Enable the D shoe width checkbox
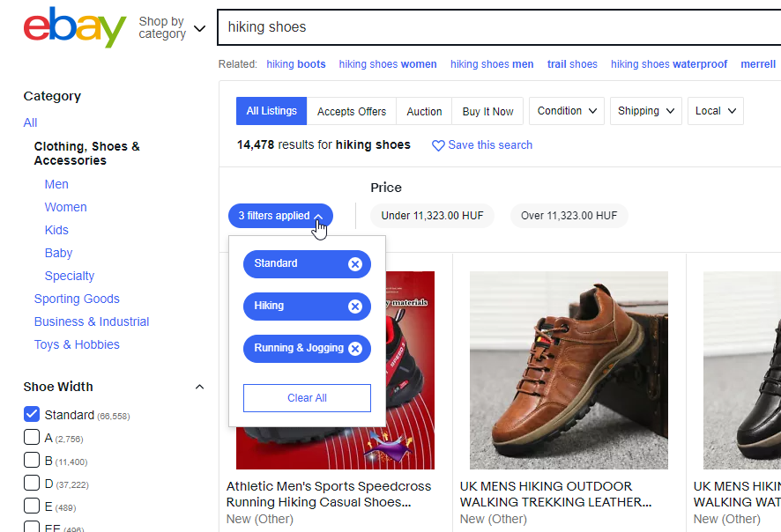 [x=32, y=483]
